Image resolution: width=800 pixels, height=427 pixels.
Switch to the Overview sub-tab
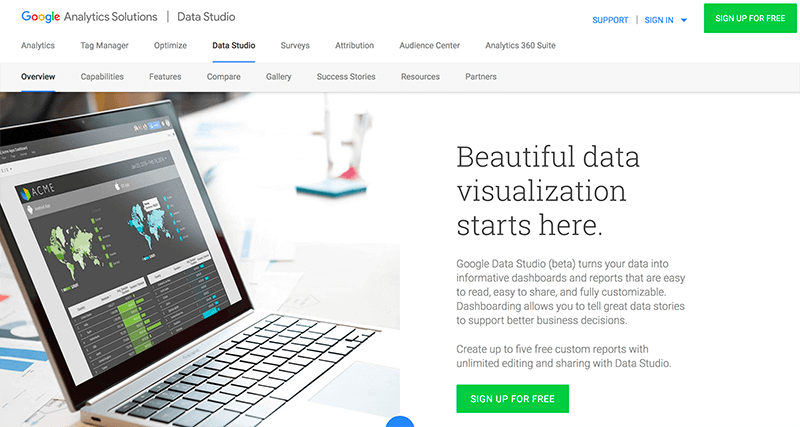[x=38, y=77]
